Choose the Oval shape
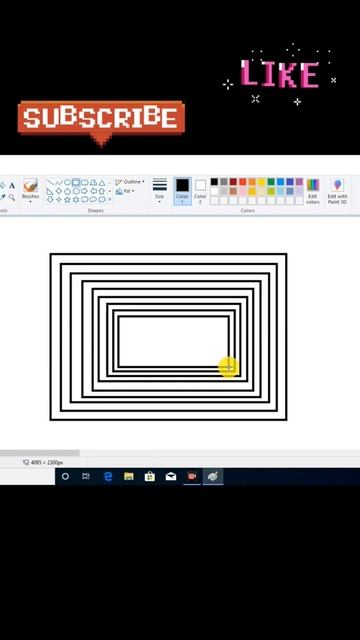This screenshot has height=640, width=360. pos(67,182)
